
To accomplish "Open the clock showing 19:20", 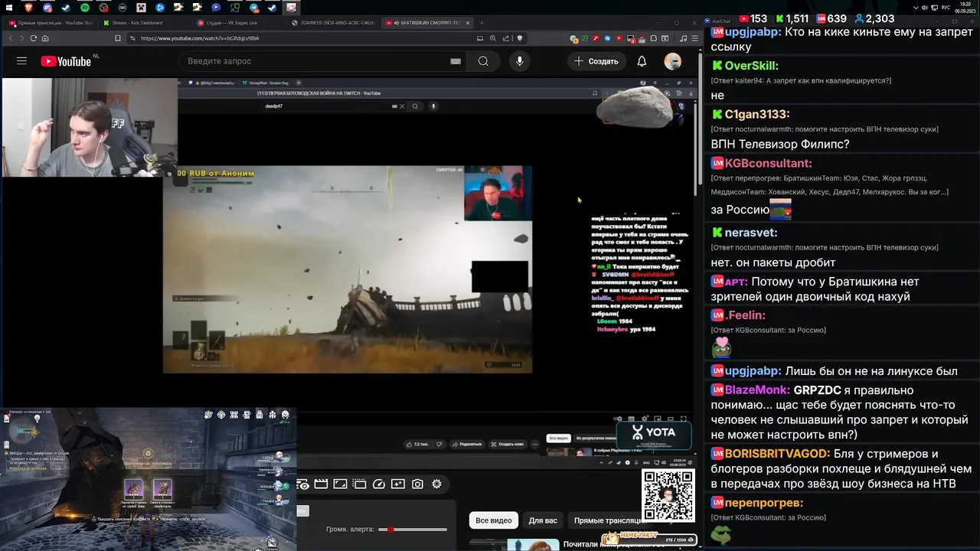I will tap(966, 7).
